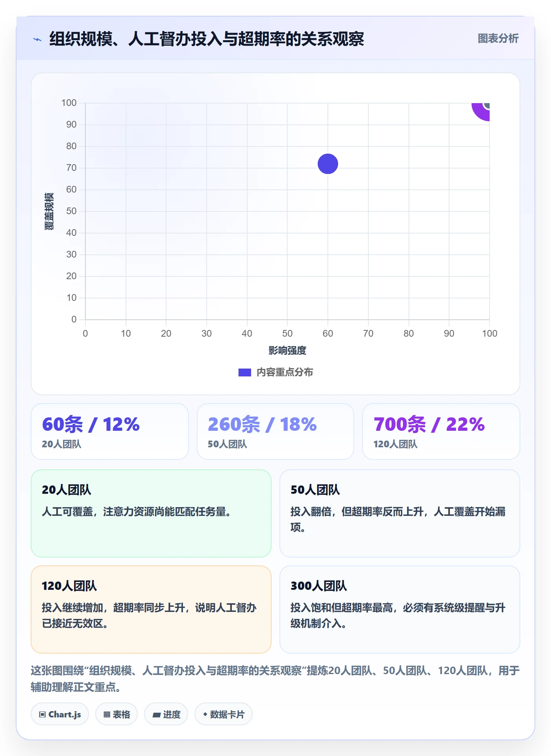
Task: Click the description starting 投入饱和但超期率最高
Action: click(398, 615)
